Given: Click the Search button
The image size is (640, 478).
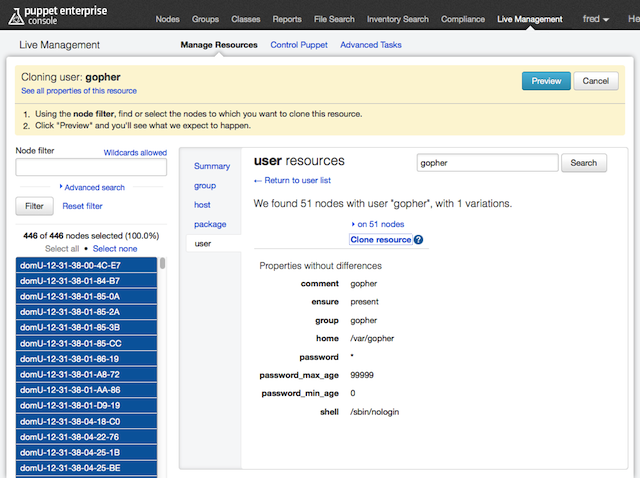Looking at the screenshot, I should [x=584, y=163].
